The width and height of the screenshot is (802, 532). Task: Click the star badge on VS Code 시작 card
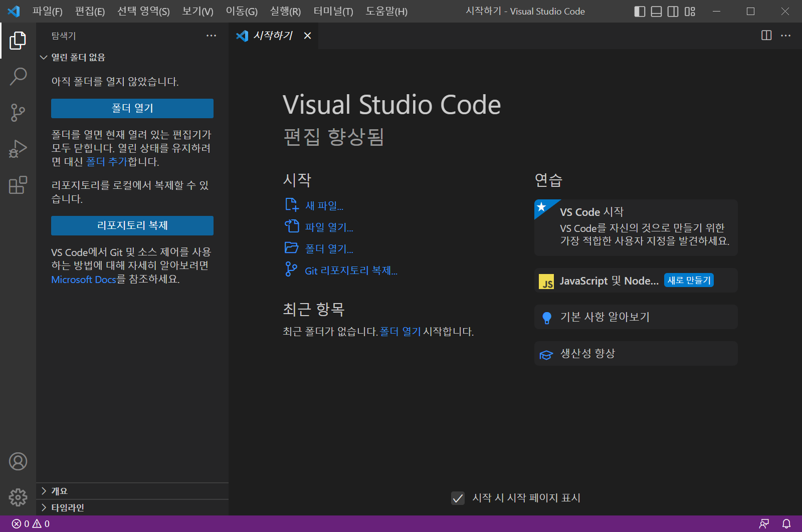point(541,206)
